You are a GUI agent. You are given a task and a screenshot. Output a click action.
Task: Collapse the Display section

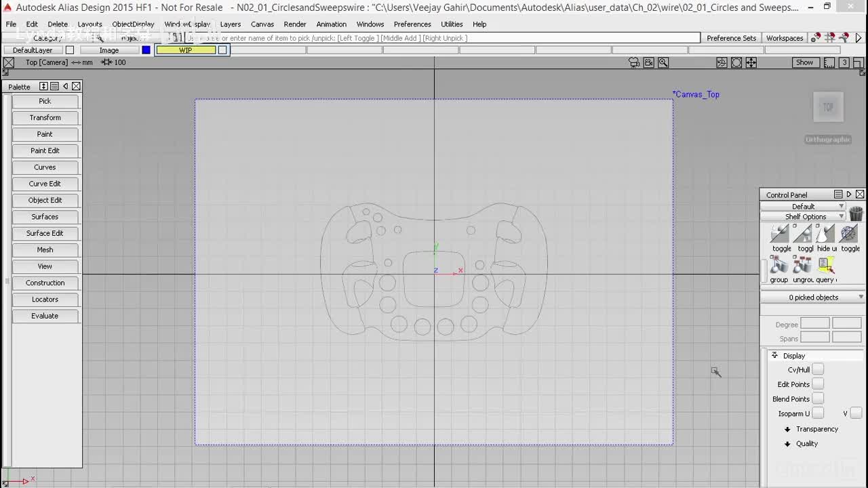click(774, 355)
